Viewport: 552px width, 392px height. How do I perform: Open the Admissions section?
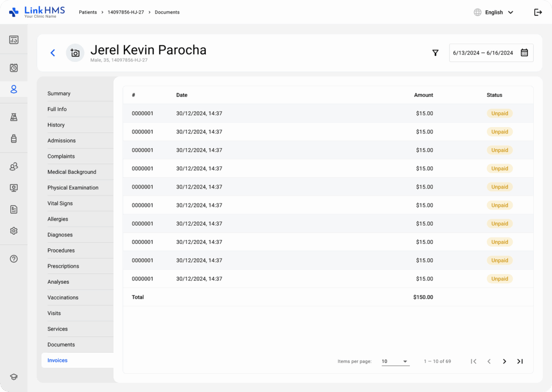pos(61,141)
